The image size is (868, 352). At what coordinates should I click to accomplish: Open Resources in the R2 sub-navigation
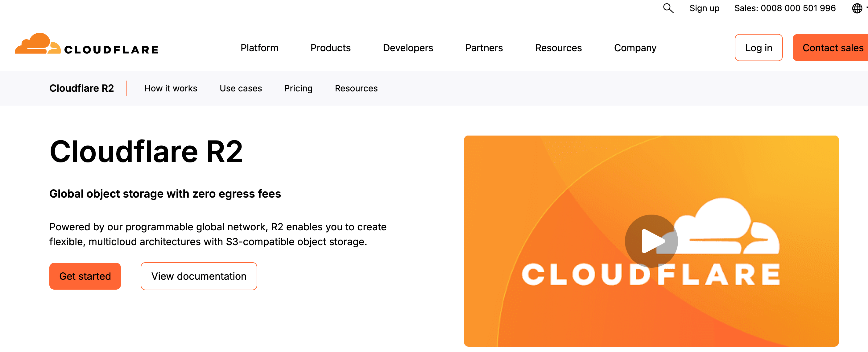(356, 88)
